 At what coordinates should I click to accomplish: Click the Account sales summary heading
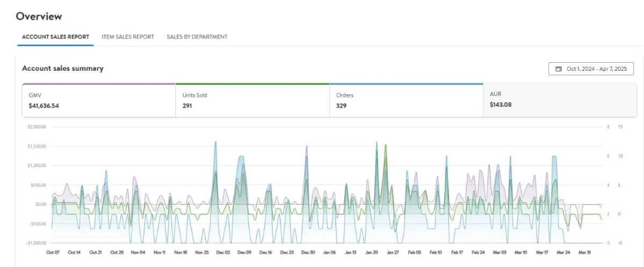[x=63, y=69]
